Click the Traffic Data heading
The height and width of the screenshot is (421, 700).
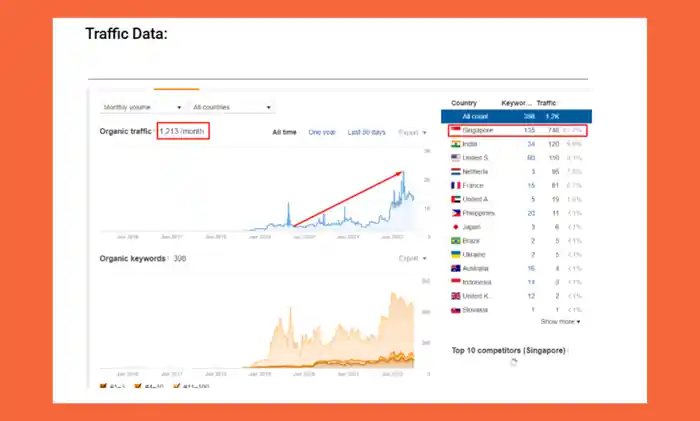click(126, 33)
